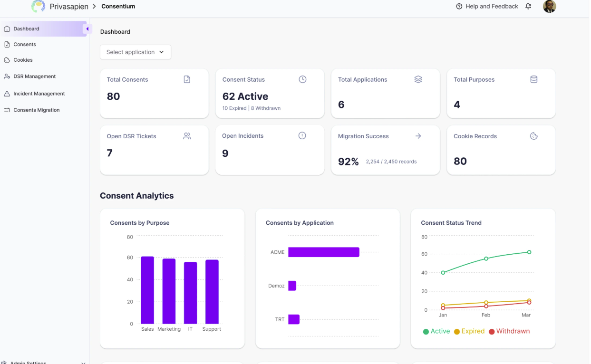
Task: Click the "Total Consents" card title
Action: click(x=127, y=79)
